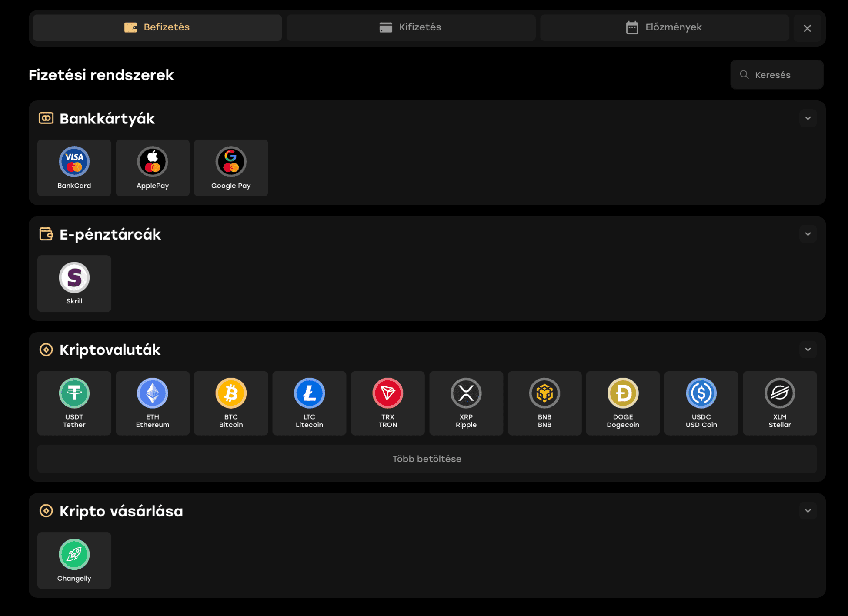Open Changelly crypto purchase option
The width and height of the screenshot is (848, 616).
click(74, 560)
